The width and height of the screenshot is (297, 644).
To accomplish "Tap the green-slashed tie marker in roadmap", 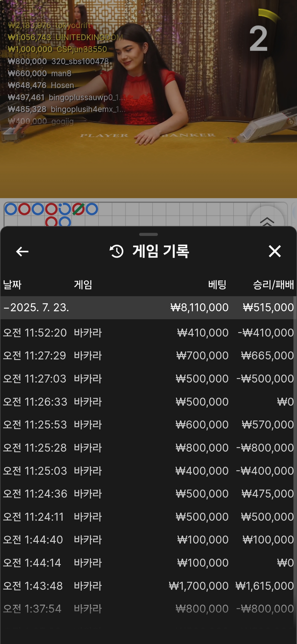I will (78, 209).
